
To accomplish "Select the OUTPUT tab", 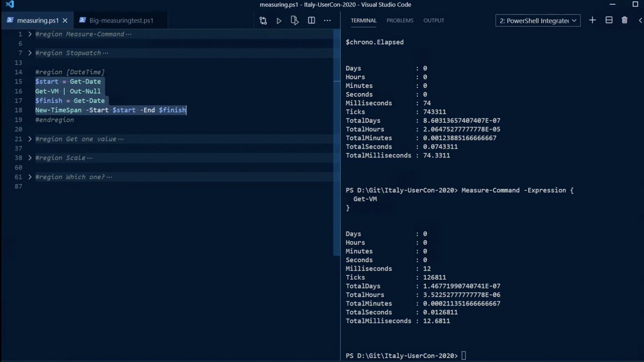I will coord(434,21).
